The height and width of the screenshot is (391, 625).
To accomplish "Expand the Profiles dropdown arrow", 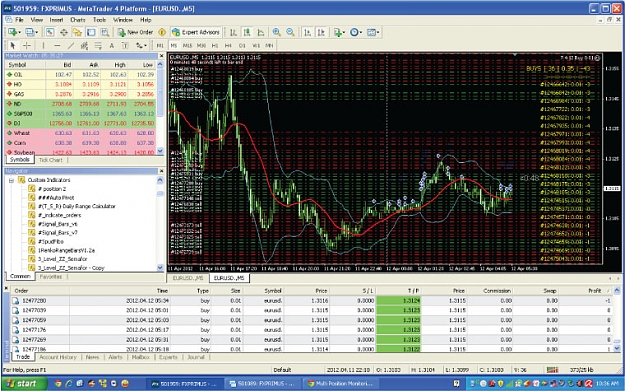I will pyautogui.click(x=37, y=33).
